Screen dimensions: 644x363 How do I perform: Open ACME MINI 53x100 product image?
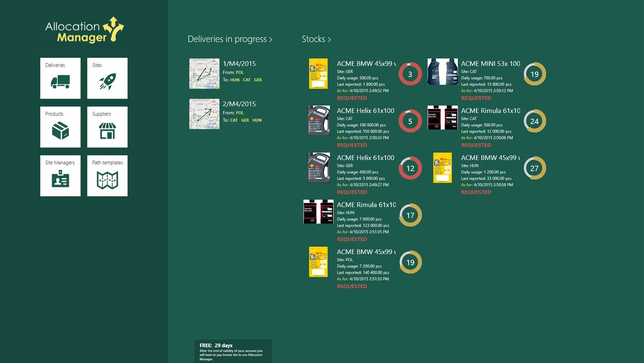point(443,72)
